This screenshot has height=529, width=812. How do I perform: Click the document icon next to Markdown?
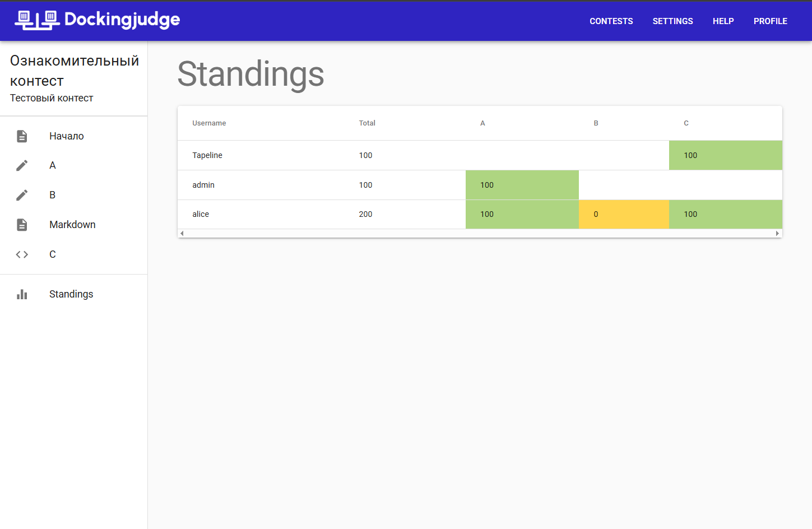pyautogui.click(x=22, y=225)
